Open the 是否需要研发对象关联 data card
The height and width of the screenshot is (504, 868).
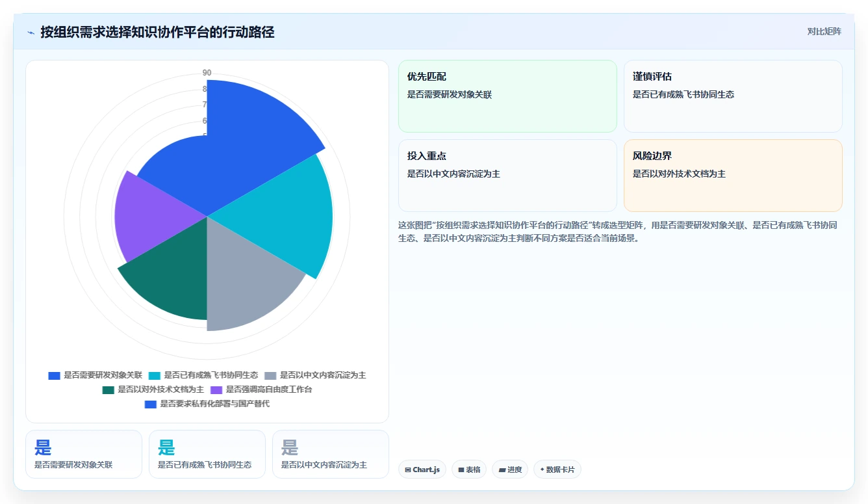pyautogui.click(x=84, y=454)
